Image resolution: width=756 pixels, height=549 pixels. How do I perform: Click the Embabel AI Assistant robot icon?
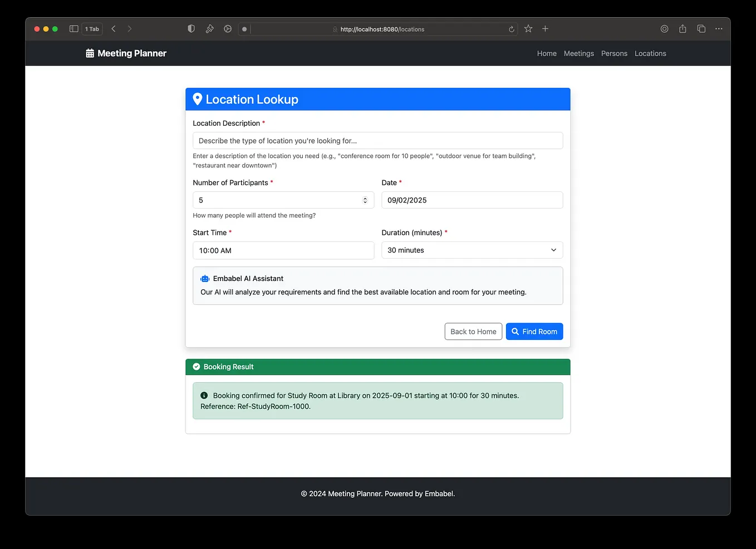[204, 278]
